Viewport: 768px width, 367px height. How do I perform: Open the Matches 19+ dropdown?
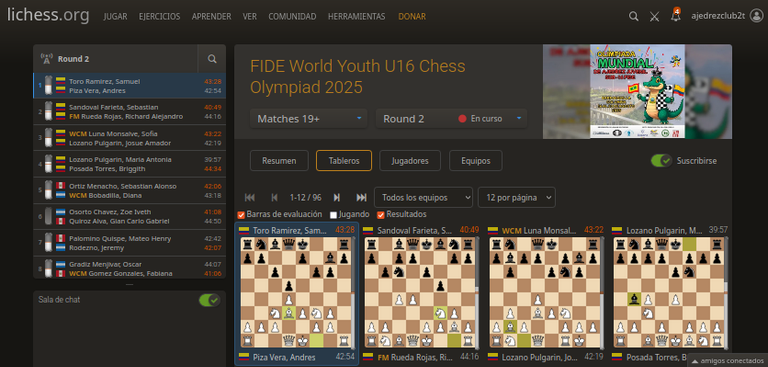(x=309, y=119)
